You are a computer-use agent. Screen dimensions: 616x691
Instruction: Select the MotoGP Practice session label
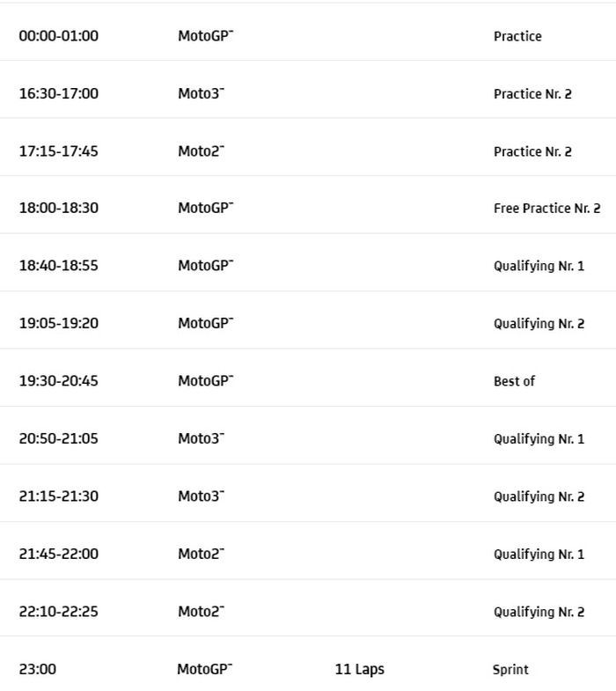click(517, 36)
